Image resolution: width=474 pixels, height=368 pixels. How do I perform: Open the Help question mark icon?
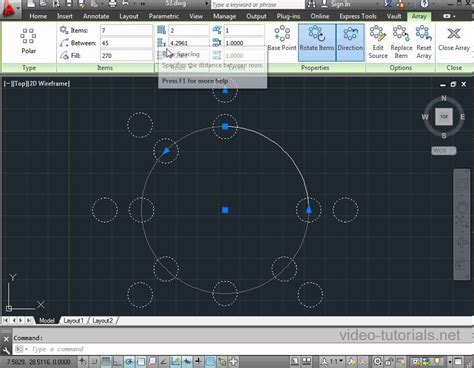(x=424, y=4)
